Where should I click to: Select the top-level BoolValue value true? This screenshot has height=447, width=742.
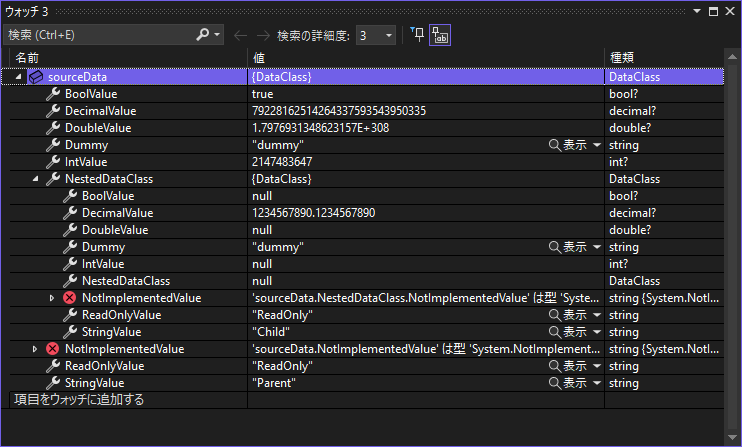(263, 94)
